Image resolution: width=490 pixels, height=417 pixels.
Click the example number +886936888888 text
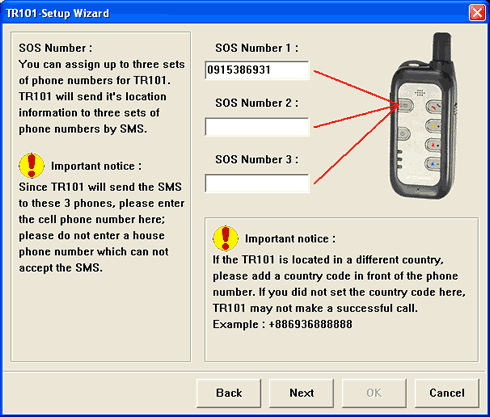[310, 324]
